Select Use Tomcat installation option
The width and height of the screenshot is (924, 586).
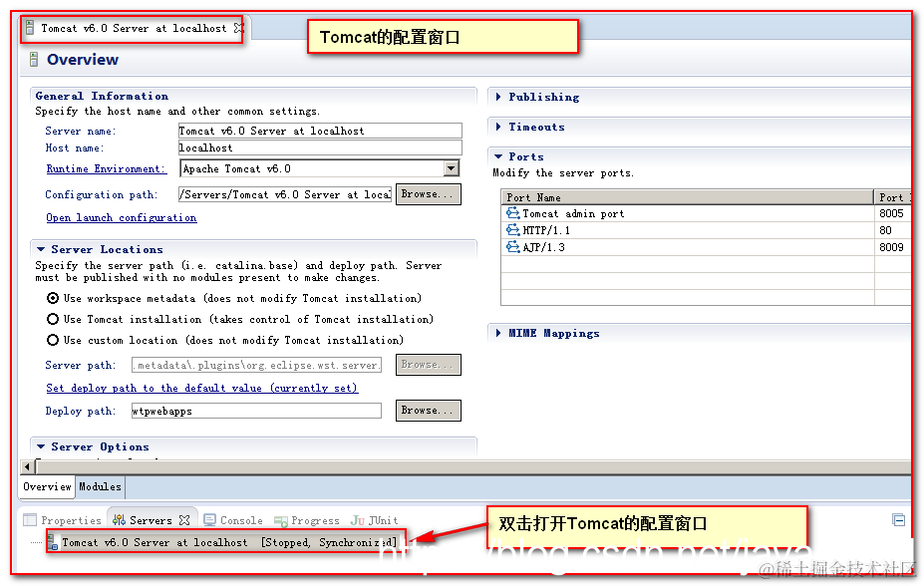(53, 319)
